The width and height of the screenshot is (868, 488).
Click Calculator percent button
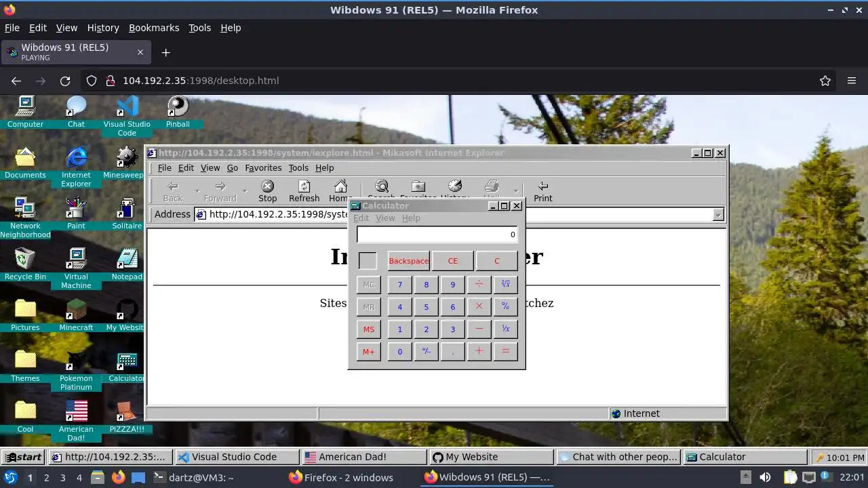[505, 307]
